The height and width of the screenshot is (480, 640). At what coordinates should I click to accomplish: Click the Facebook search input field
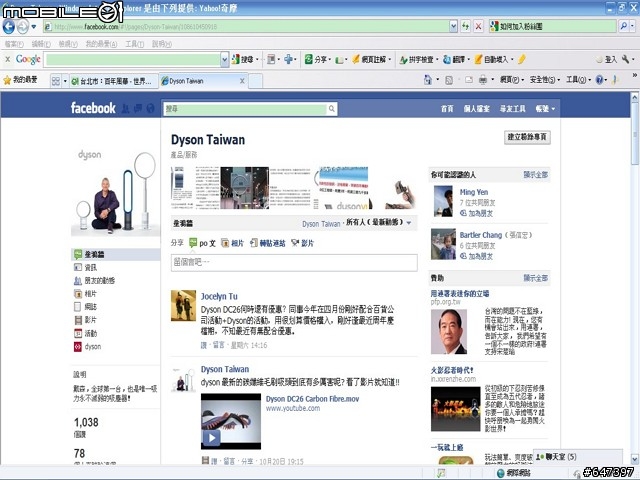click(x=245, y=109)
